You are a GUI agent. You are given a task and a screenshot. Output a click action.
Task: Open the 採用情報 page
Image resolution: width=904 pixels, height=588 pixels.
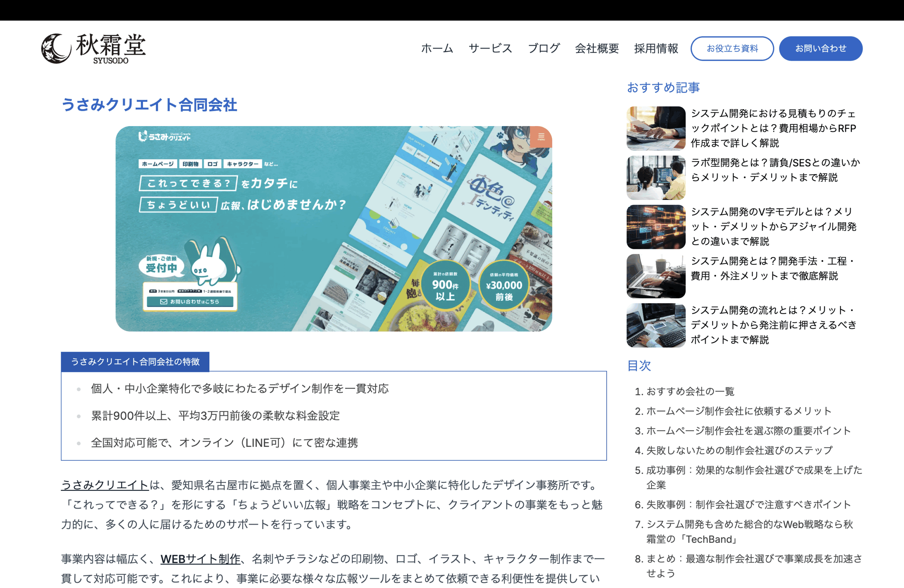(656, 48)
